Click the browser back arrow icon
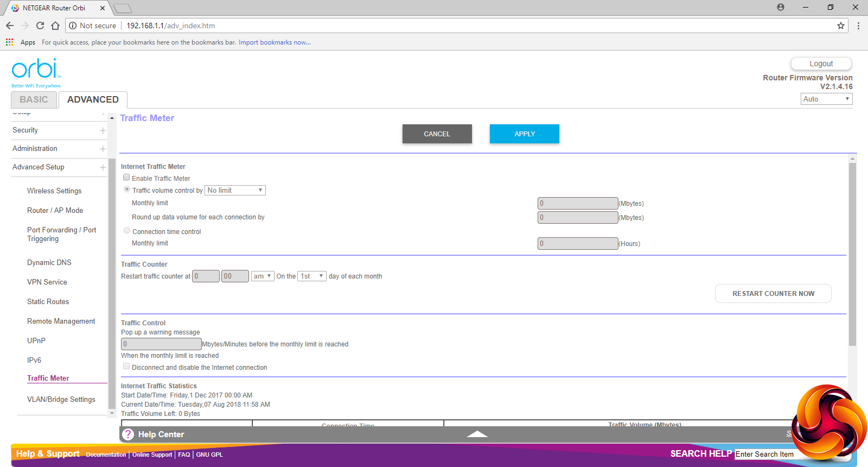 10,26
